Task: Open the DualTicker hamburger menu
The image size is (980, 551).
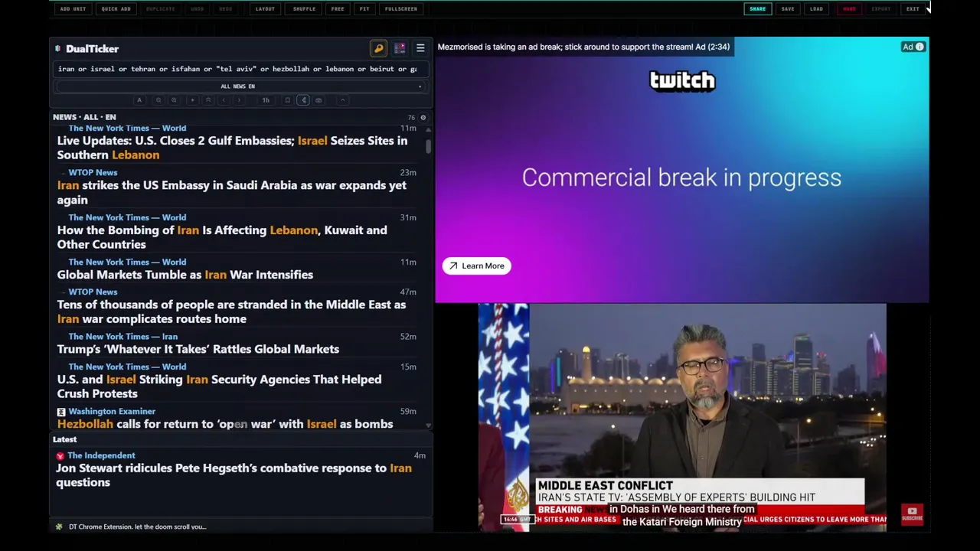Action: coord(420,49)
